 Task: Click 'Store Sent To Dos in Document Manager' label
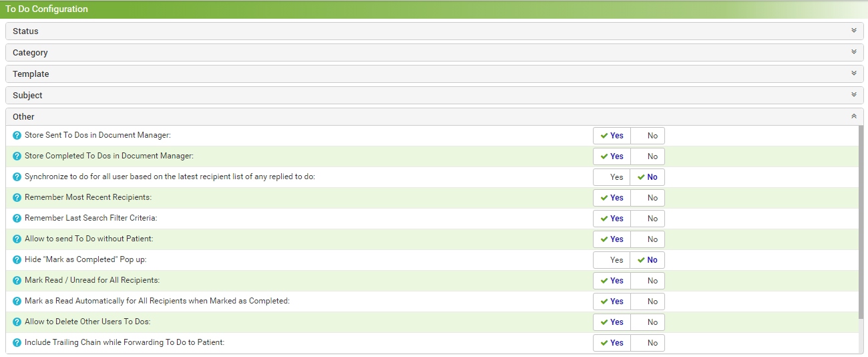click(x=98, y=136)
